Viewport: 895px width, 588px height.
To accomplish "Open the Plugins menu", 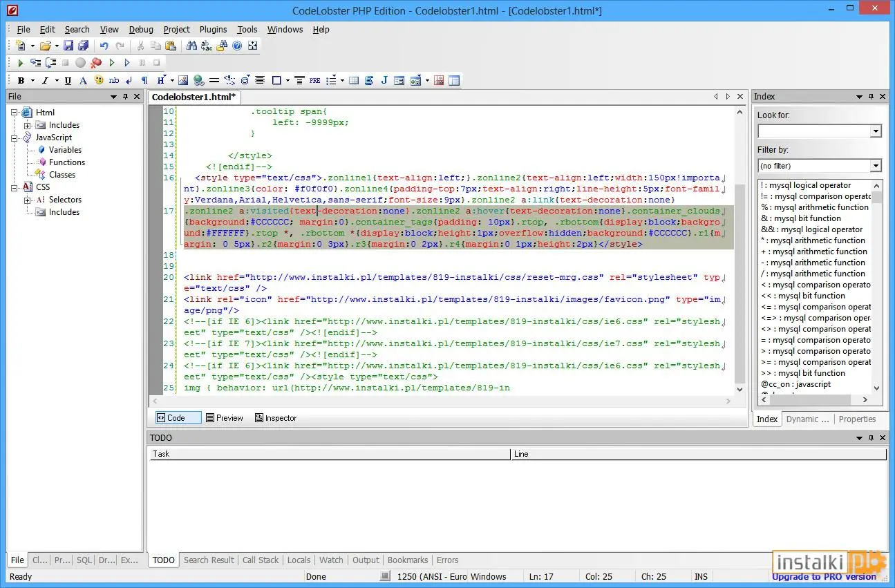I will click(214, 29).
